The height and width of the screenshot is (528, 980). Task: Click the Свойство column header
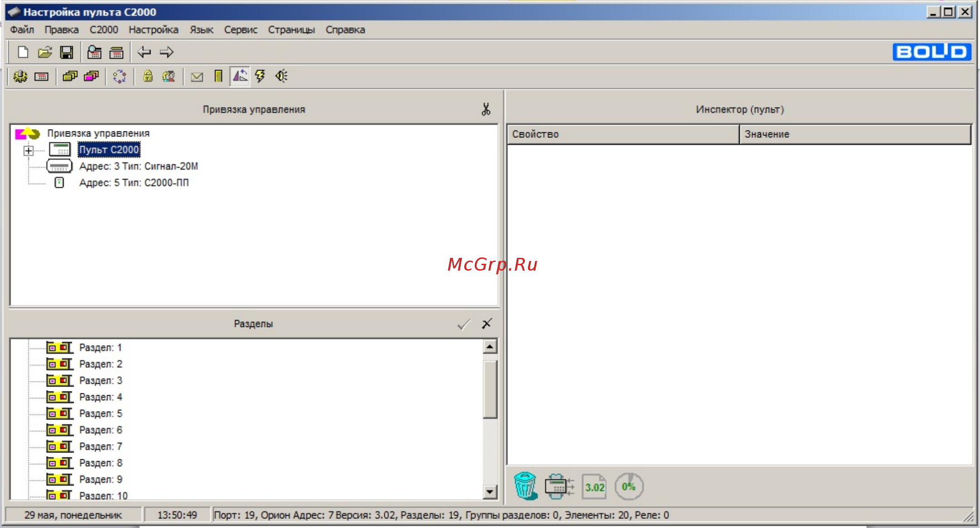(x=623, y=134)
